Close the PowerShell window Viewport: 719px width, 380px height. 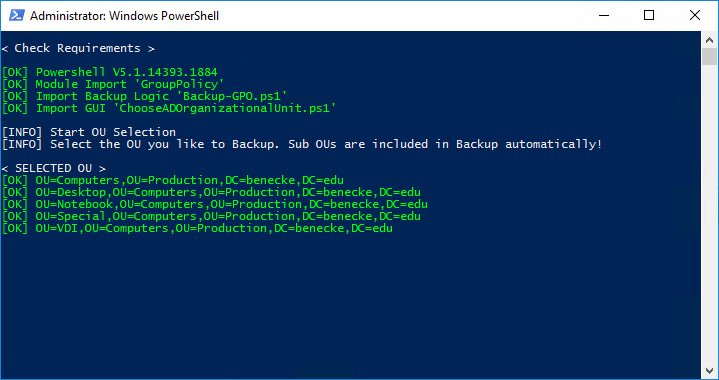tap(694, 16)
